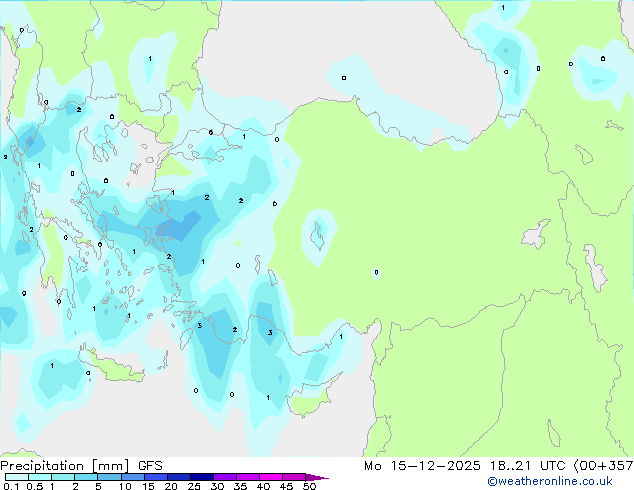
Task: Click the "20" legend value
Action: point(171,486)
